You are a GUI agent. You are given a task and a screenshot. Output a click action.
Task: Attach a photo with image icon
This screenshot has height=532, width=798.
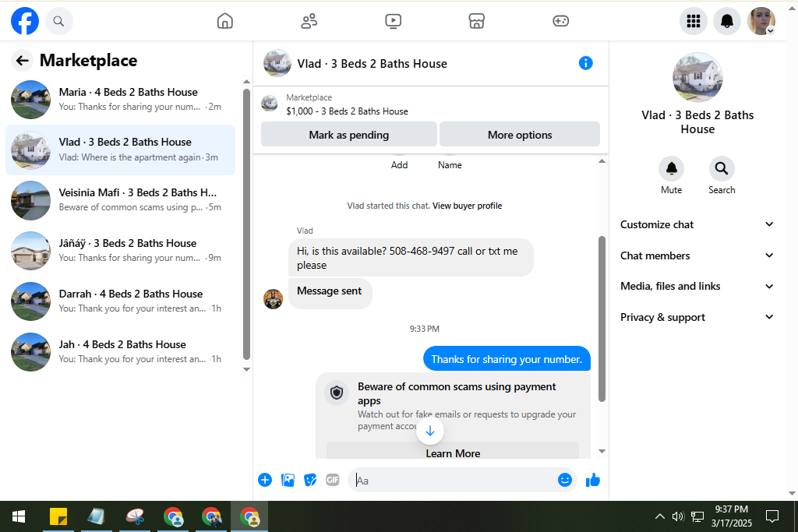288,480
